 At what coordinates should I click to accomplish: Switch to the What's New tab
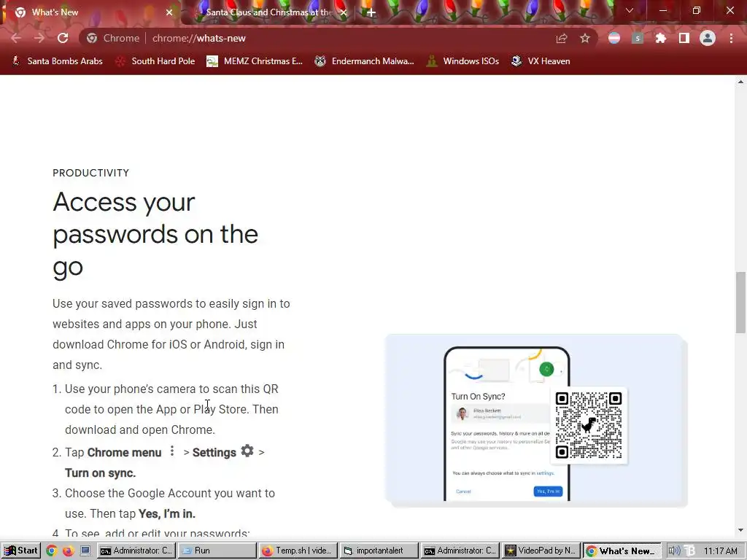[x=90, y=12]
